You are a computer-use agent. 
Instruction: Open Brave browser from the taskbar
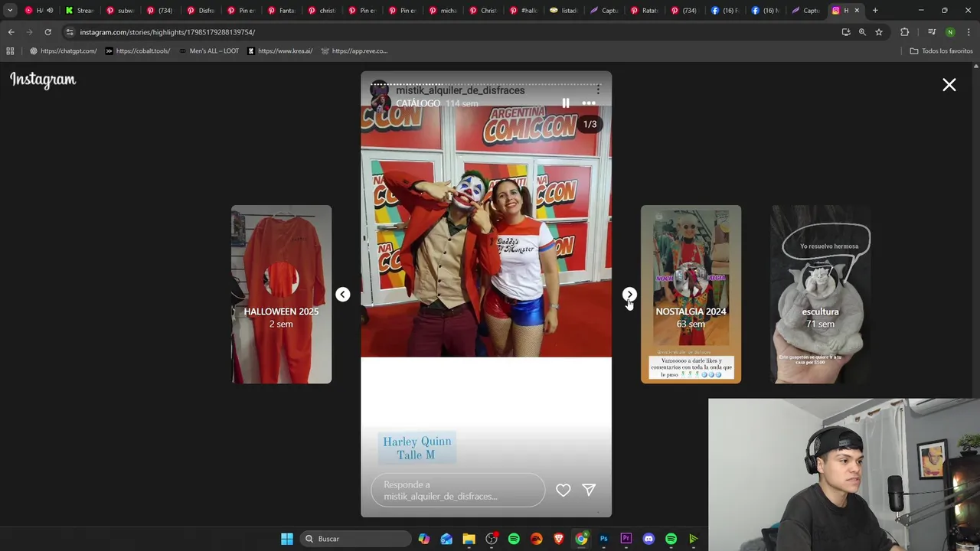tap(559, 539)
